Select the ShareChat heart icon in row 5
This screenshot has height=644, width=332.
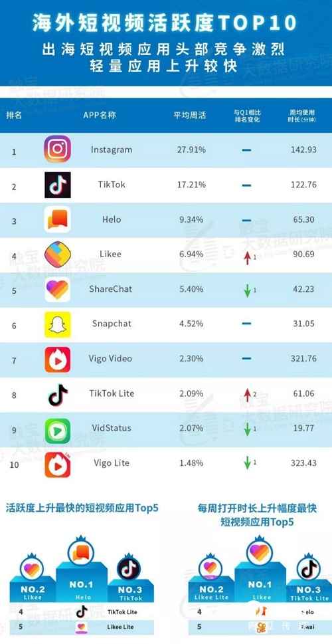58,289
